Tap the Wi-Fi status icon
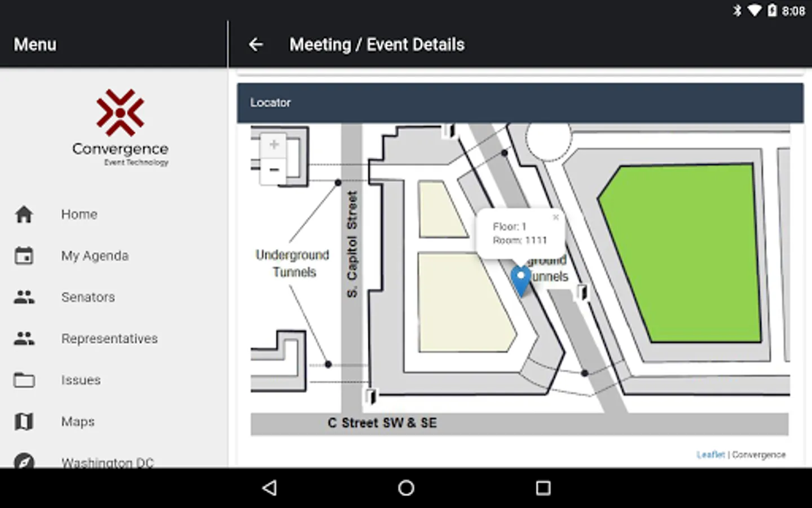 (x=754, y=11)
